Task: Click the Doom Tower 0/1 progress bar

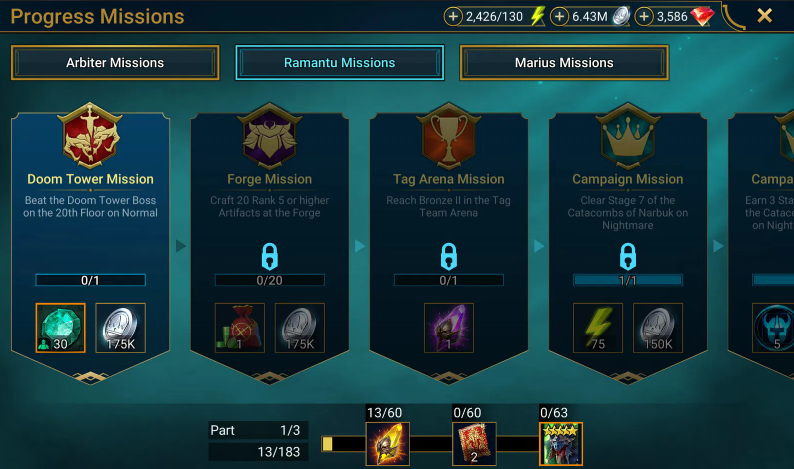Action: click(91, 280)
